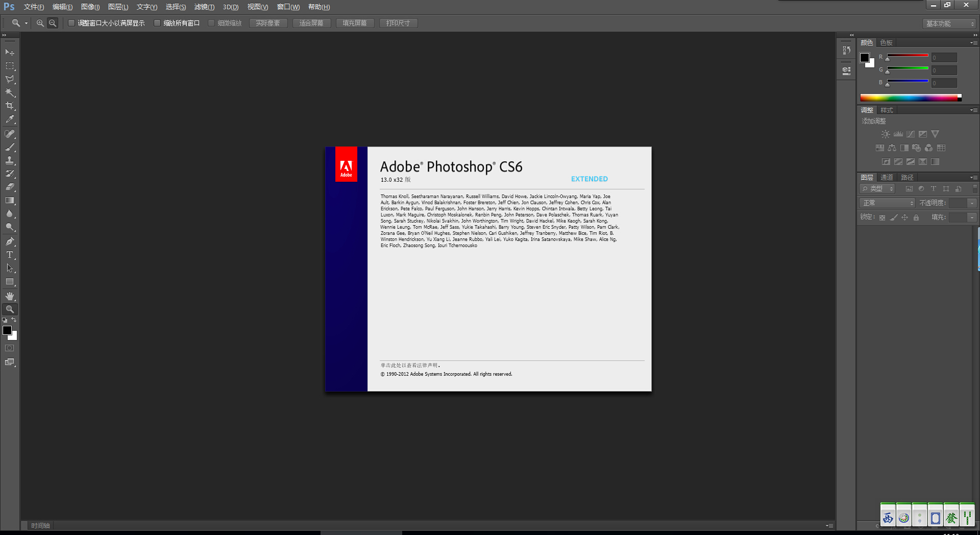Image resolution: width=980 pixels, height=535 pixels.
Task: Choose the Horizontal Type tool
Action: pos(10,255)
